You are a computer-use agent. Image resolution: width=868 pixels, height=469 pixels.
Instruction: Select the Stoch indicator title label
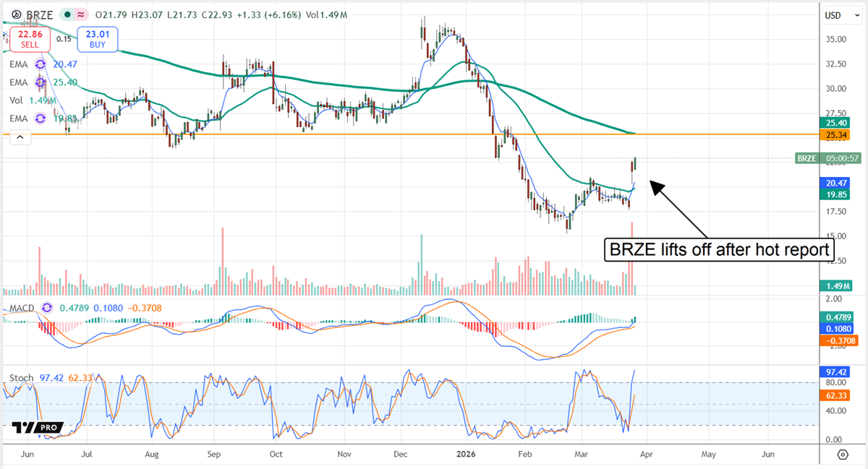click(22, 376)
